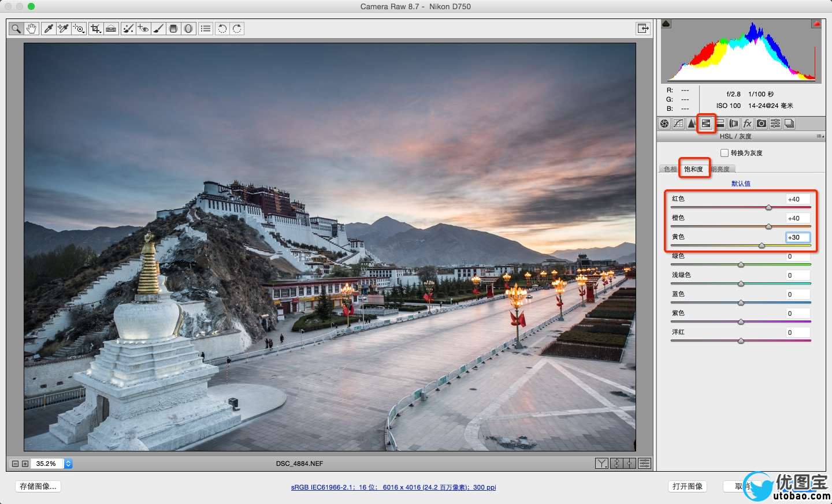Zoom out with the minus button

pos(16,464)
